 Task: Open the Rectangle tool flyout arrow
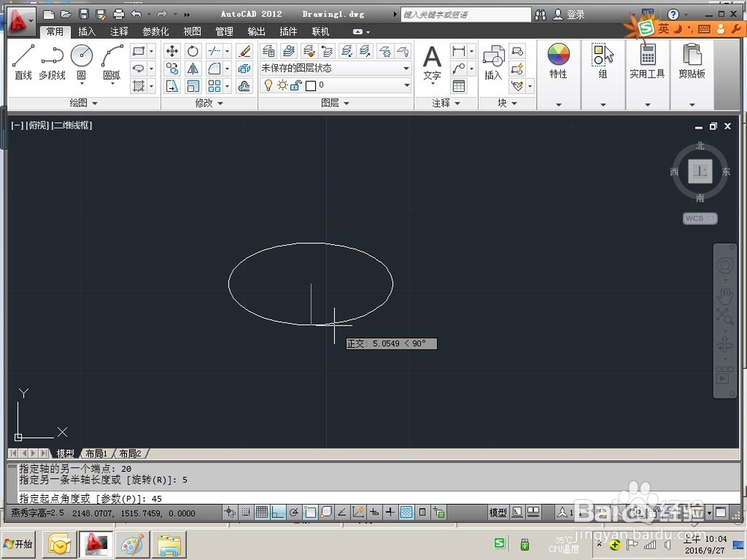(x=152, y=51)
